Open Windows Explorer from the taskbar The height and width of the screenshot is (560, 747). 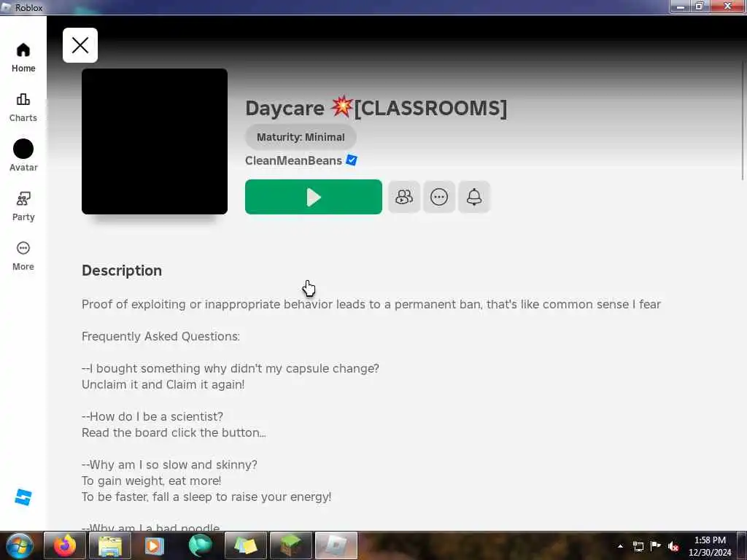coord(110,545)
